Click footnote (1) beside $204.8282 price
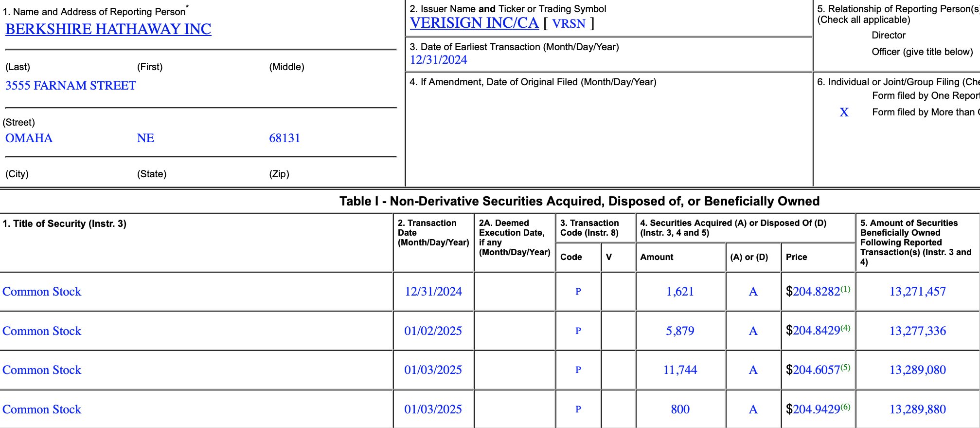Viewport: 980px width, 428px height. 845,289
